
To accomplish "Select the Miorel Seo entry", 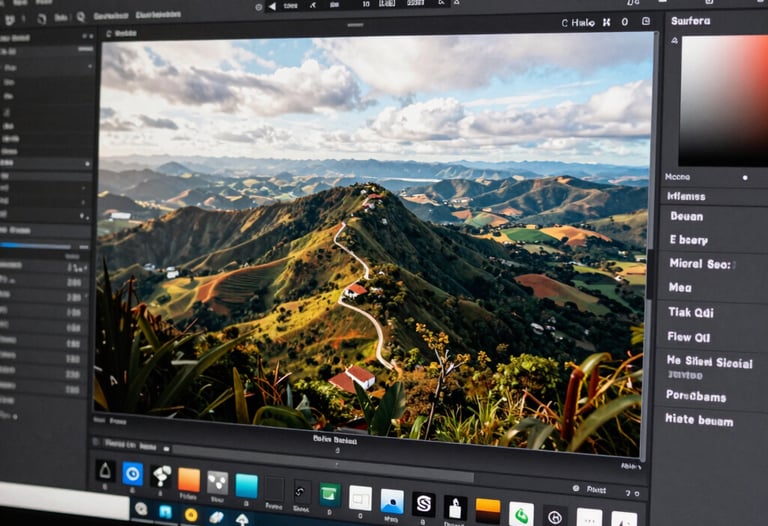I will pyautogui.click(x=700, y=264).
